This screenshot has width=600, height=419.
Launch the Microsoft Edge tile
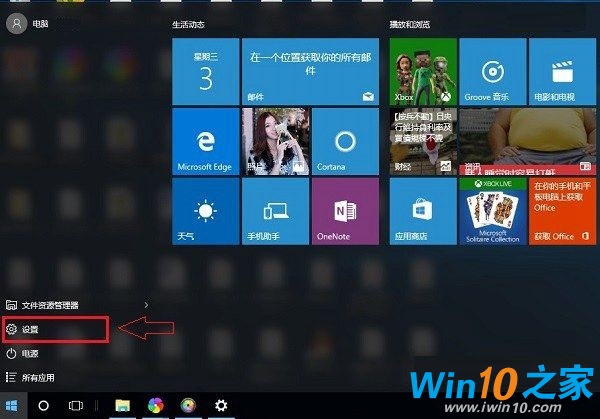[206, 142]
